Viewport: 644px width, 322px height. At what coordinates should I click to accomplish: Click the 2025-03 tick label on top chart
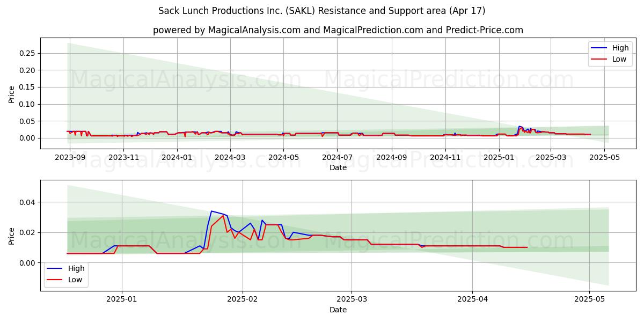[x=551, y=157]
